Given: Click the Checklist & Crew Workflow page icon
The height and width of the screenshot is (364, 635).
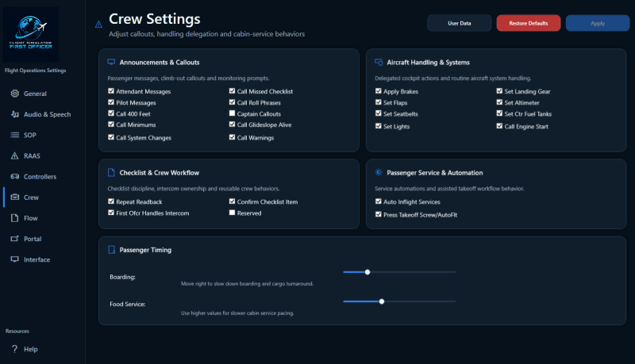Looking at the screenshot, I should coord(111,172).
